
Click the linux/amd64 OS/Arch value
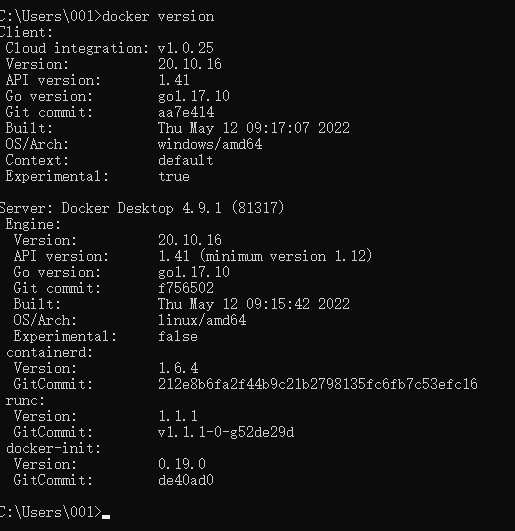point(202,320)
